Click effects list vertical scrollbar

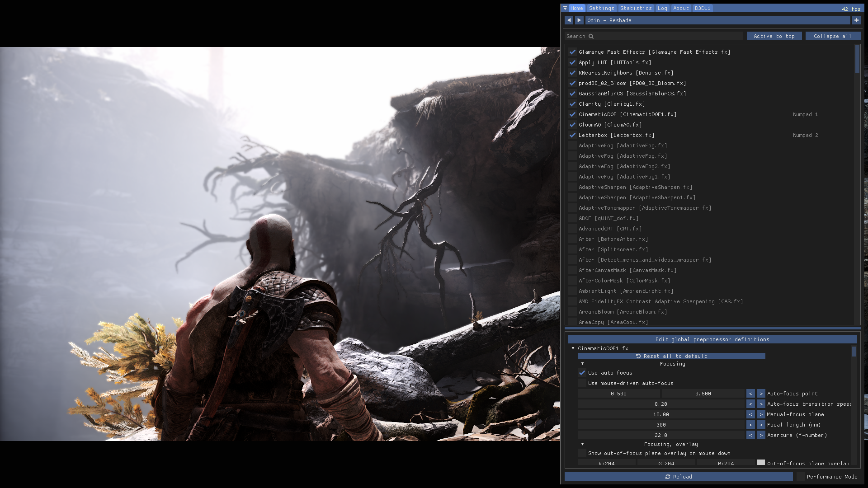858,59
